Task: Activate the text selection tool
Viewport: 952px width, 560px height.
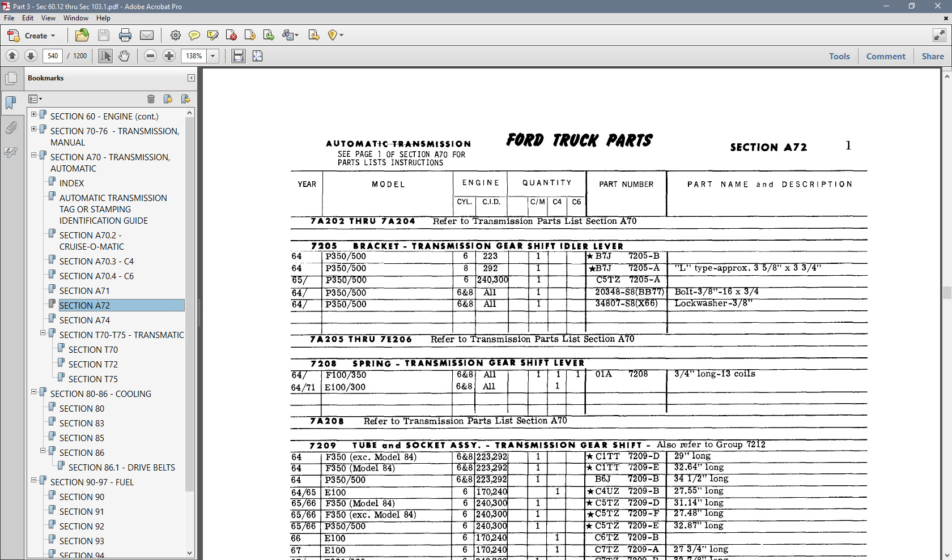Action: 105,55
